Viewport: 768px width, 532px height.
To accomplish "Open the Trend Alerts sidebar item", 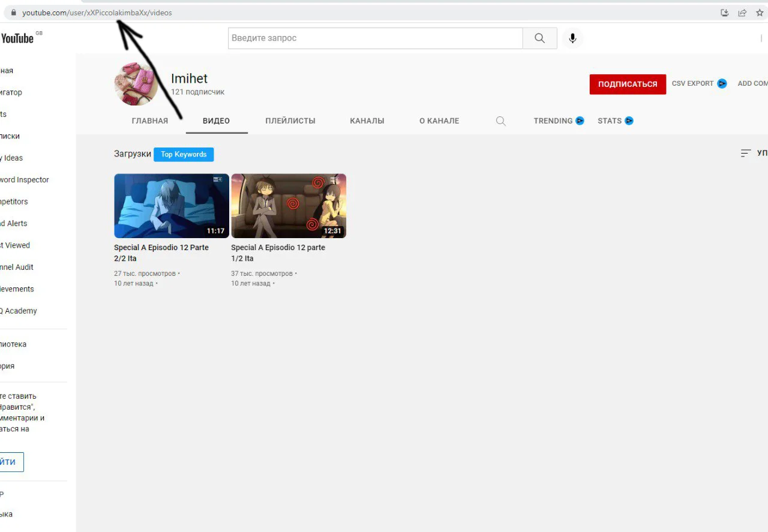I will (x=14, y=224).
